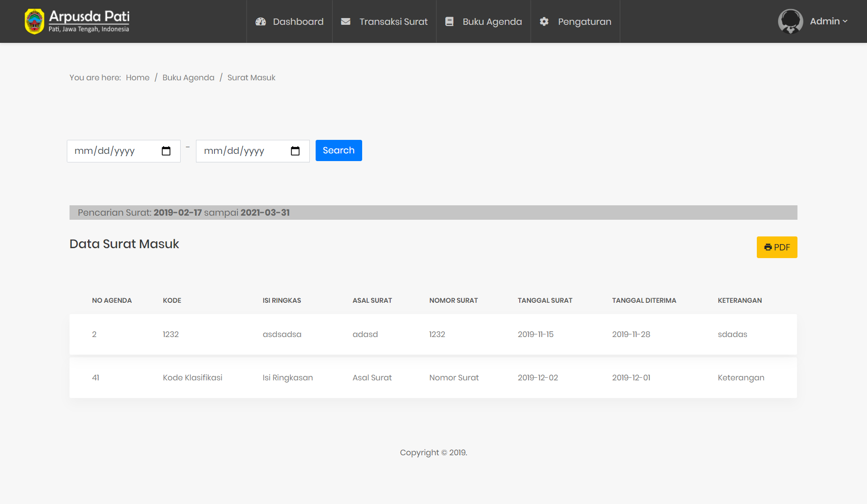Open the end date calendar picker icon
867x504 pixels.
pos(295,151)
